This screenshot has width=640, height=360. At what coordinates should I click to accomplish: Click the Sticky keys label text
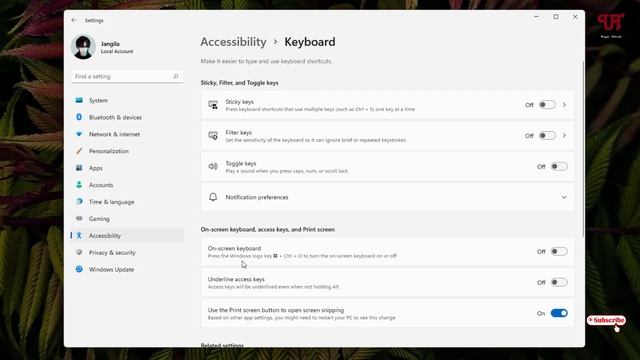tap(240, 102)
